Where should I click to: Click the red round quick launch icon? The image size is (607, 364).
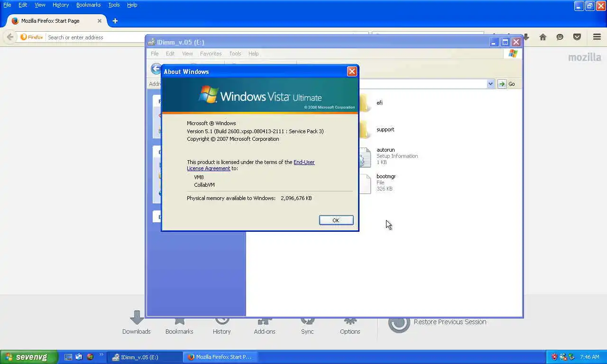(90, 357)
